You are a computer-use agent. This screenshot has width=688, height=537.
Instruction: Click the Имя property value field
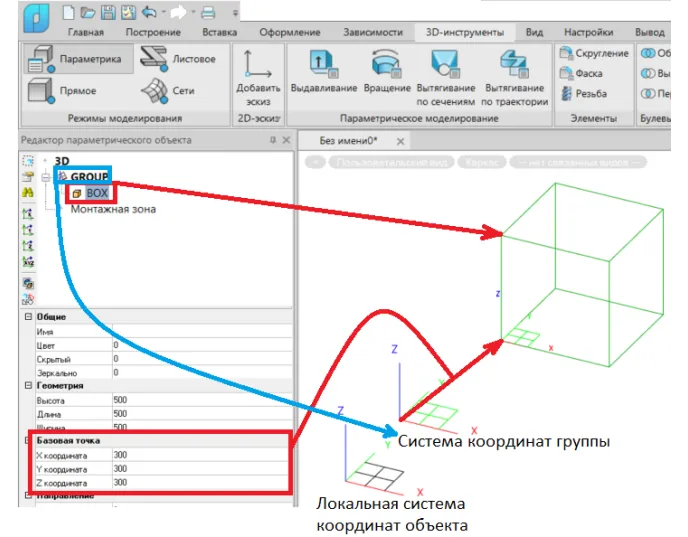[x=202, y=332]
